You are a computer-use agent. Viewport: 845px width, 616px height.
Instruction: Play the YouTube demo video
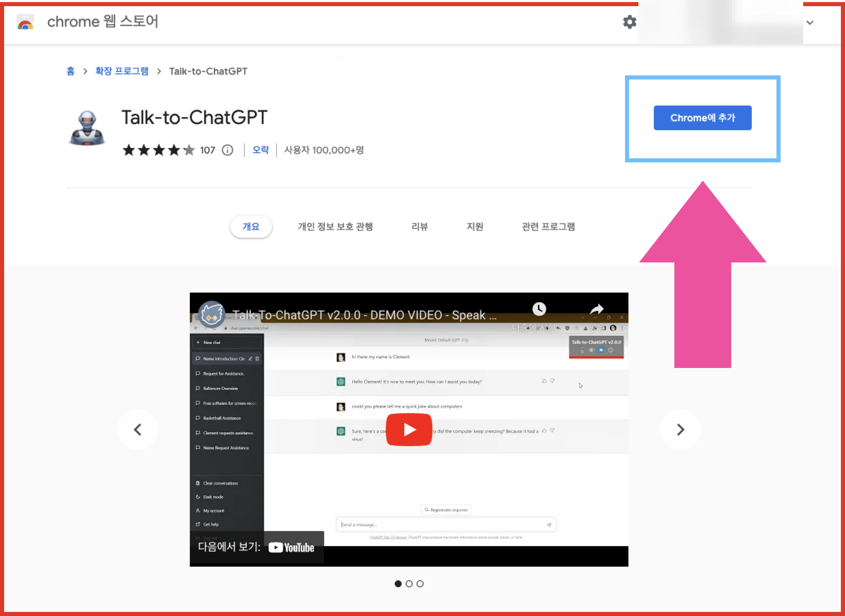pos(409,430)
